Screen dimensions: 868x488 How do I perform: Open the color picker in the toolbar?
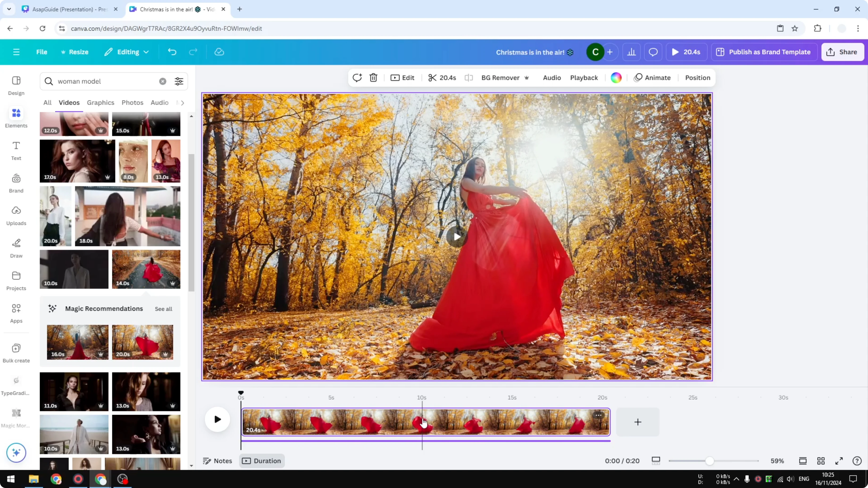[x=616, y=78]
